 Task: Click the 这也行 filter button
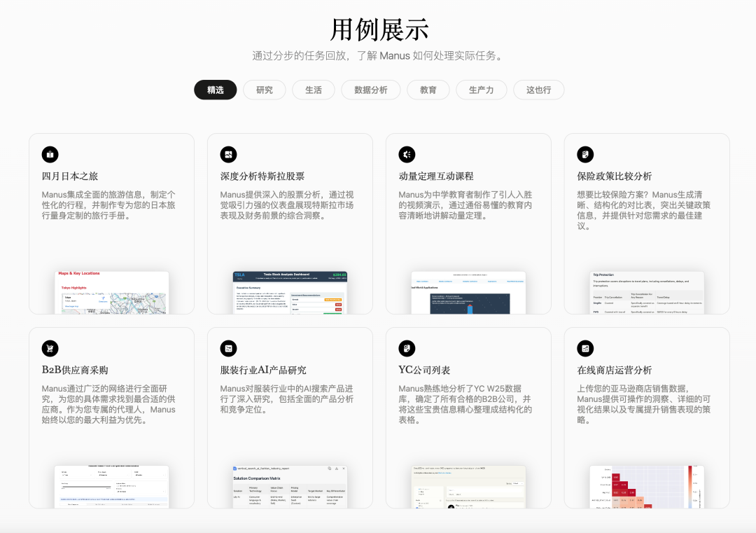(x=538, y=90)
